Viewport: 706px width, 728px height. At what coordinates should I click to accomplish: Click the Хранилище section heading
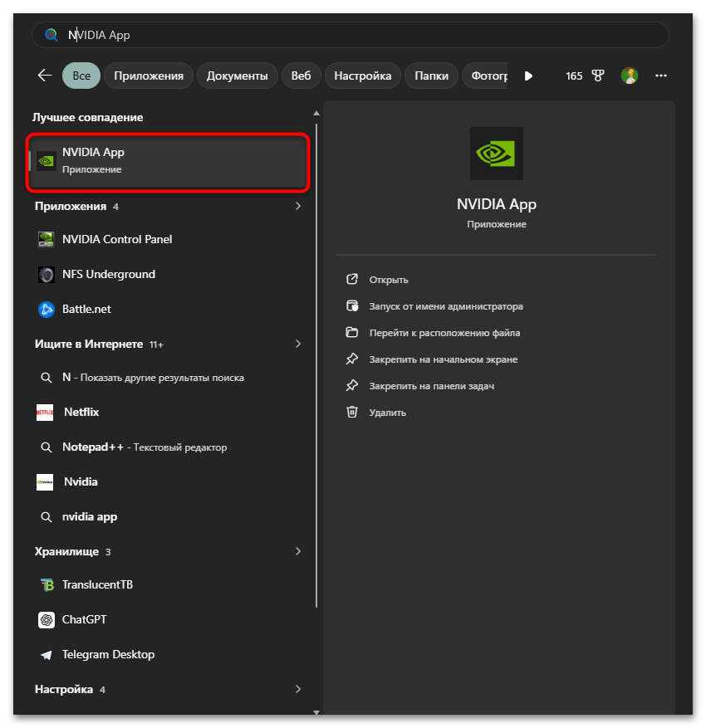[x=66, y=551]
